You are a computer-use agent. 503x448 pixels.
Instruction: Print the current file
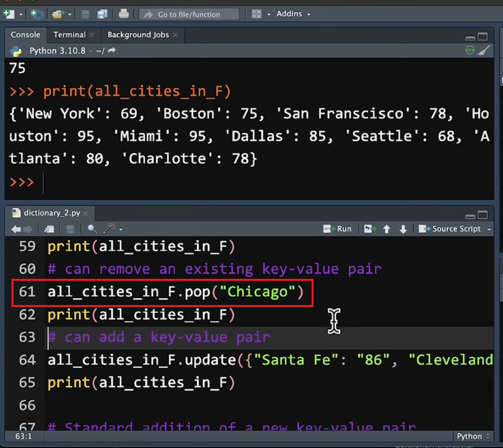click(x=124, y=14)
